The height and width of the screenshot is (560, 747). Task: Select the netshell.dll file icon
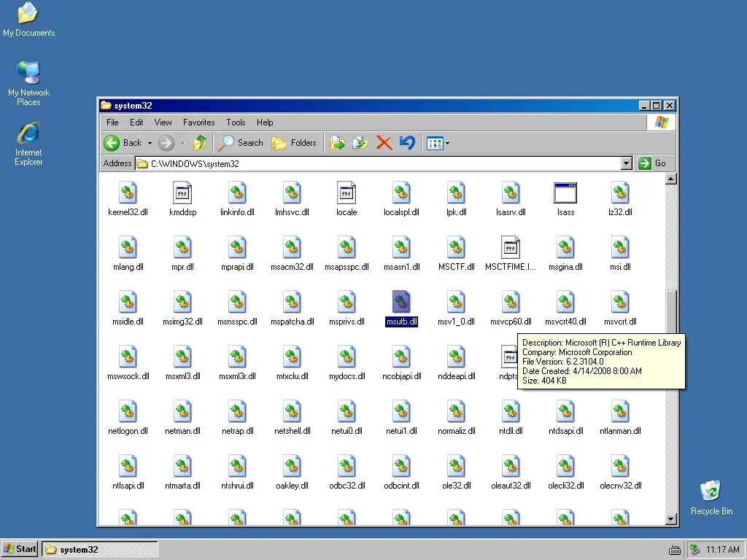click(x=292, y=412)
